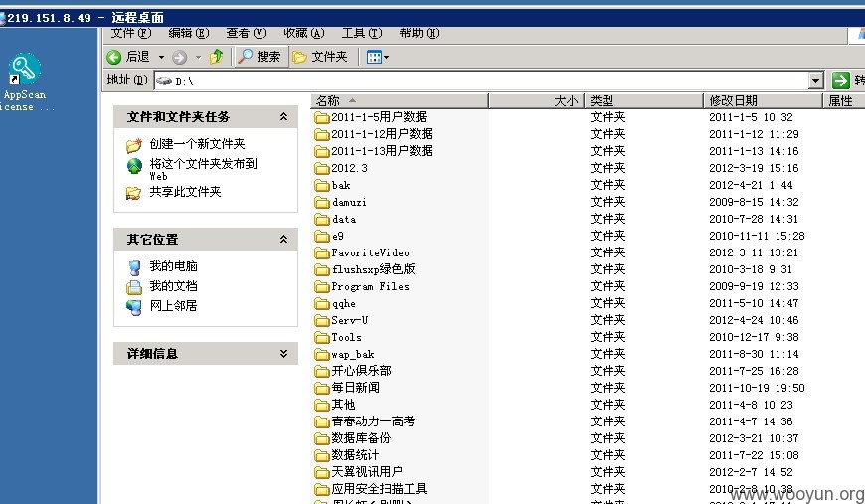Select the AppScan license desktop shortcut
Image resolution: width=865 pixels, height=504 pixels.
click(x=25, y=83)
